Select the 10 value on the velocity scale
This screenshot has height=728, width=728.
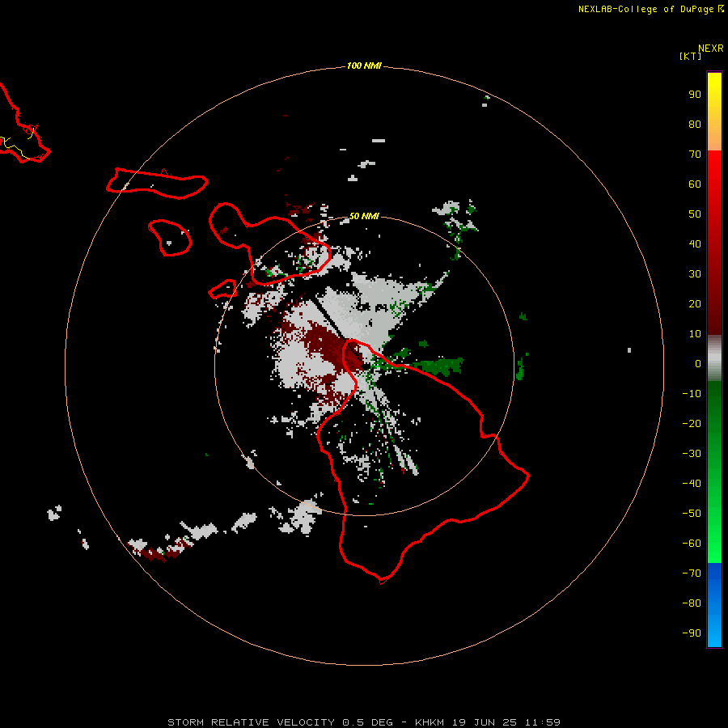[x=695, y=334]
